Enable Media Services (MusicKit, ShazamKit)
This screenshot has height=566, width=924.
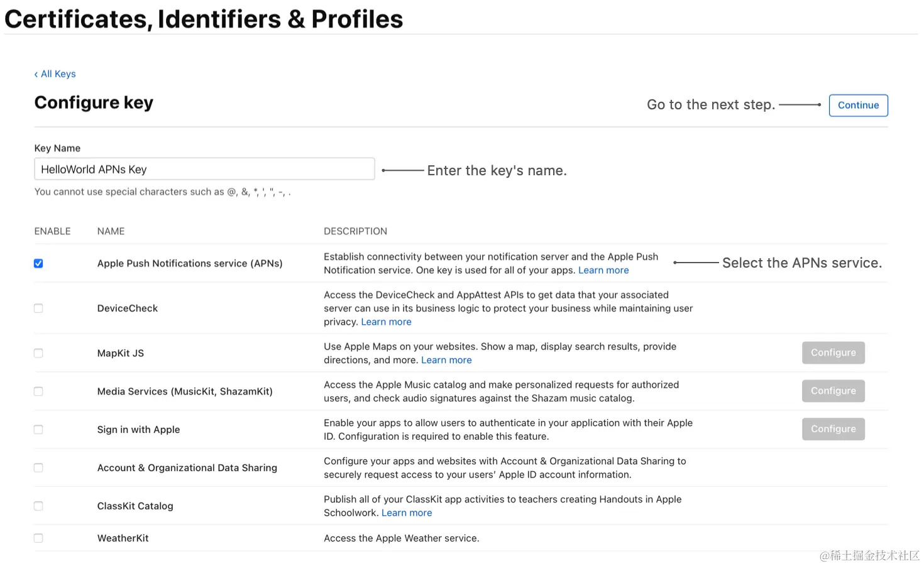point(38,391)
